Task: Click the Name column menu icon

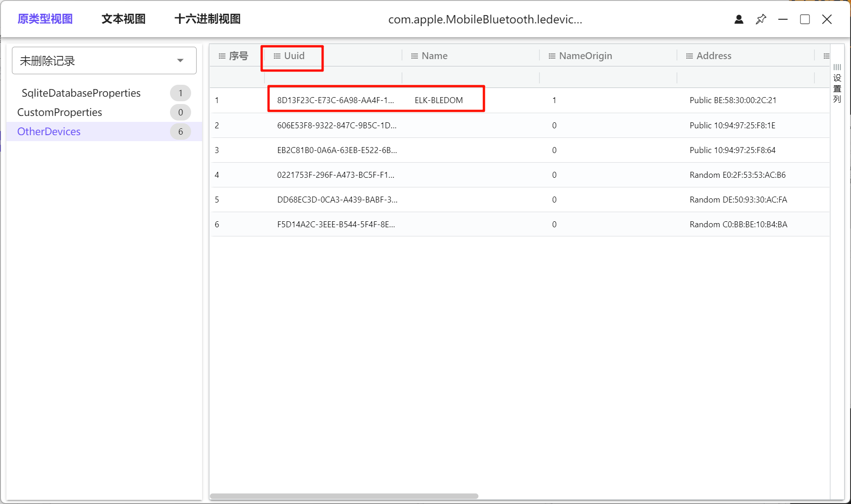Action: 414,56
